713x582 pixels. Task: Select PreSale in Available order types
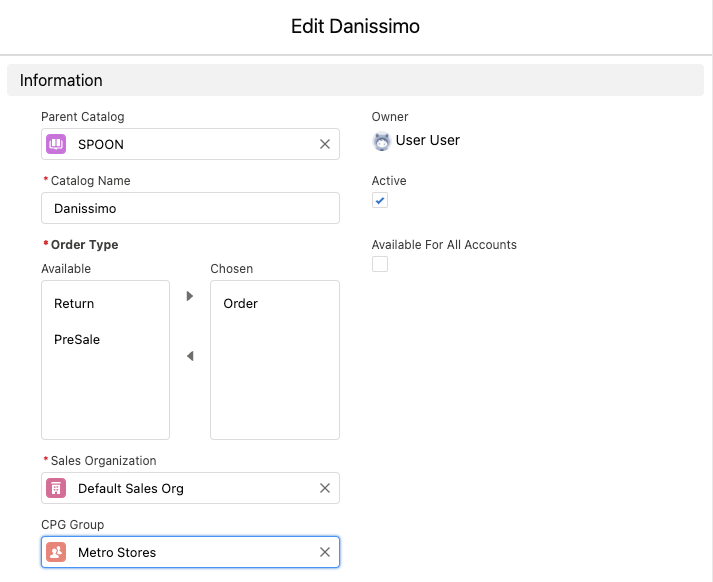point(77,340)
